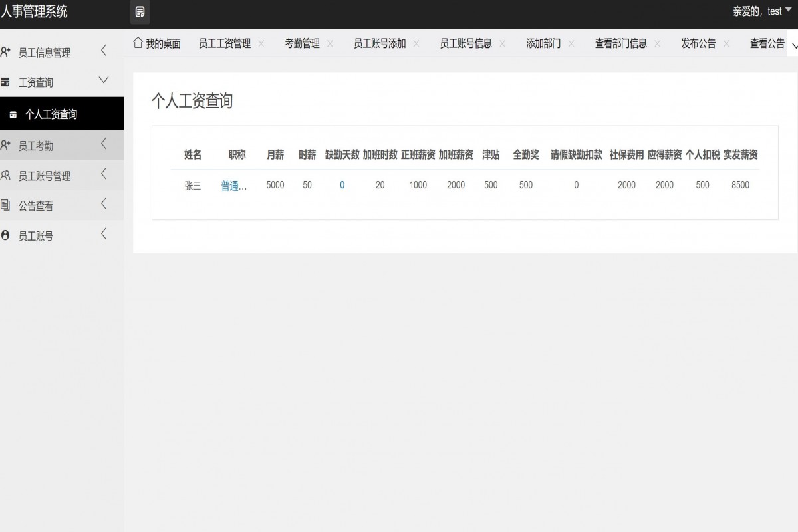This screenshot has height=532, width=798.
Task: Expand the 员工账号管理 menu
Action: point(103,175)
